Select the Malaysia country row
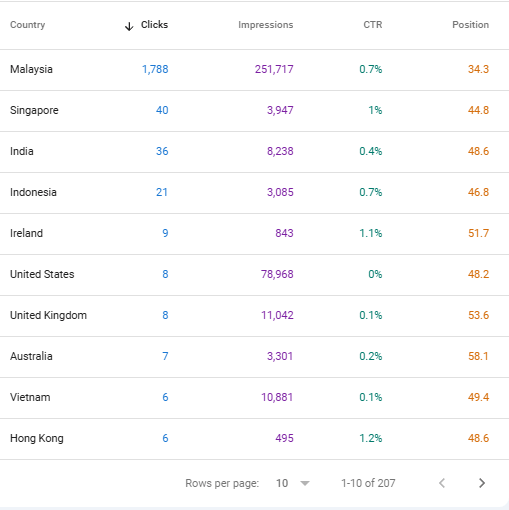Screen dimensions: 509x510 [x=254, y=70]
